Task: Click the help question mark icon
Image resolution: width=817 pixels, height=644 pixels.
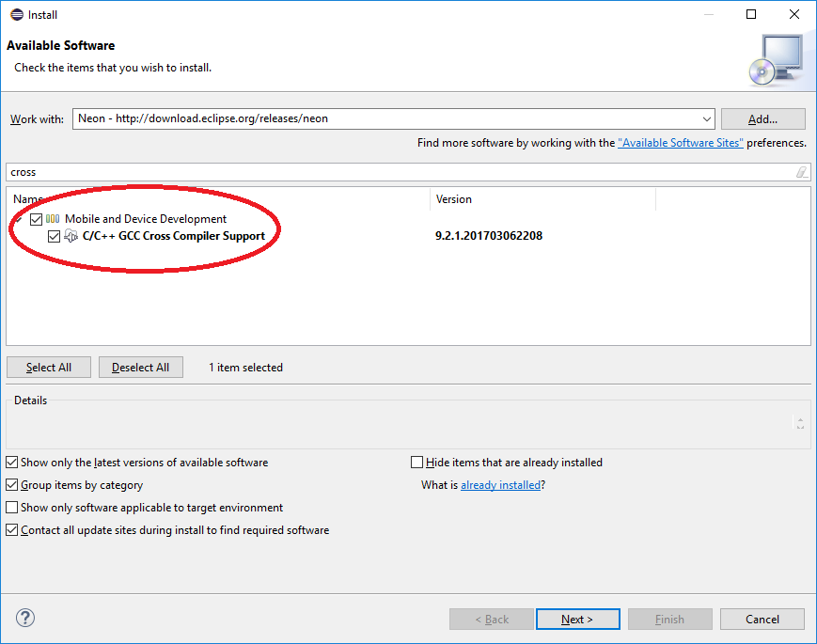Action: coord(25,618)
